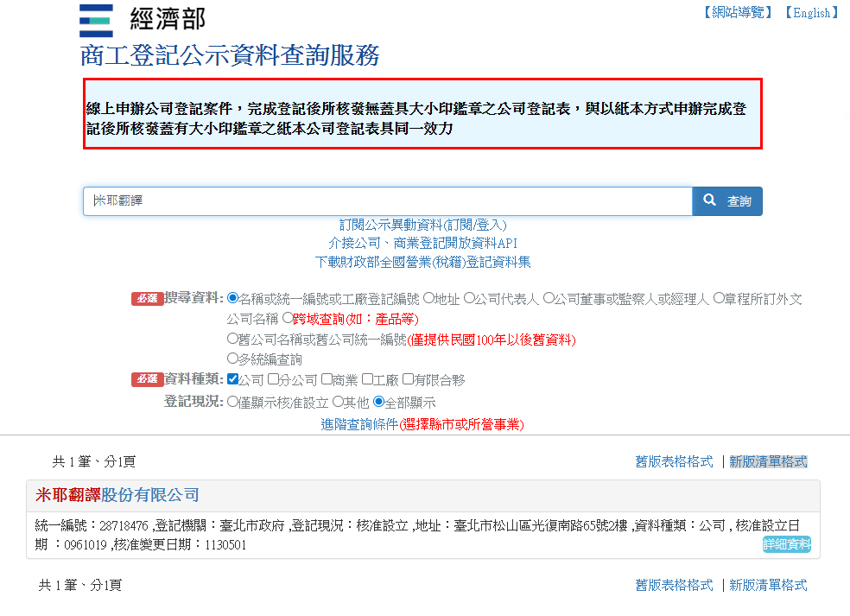Click the magnifier 查詢 search button

point(726,201)
